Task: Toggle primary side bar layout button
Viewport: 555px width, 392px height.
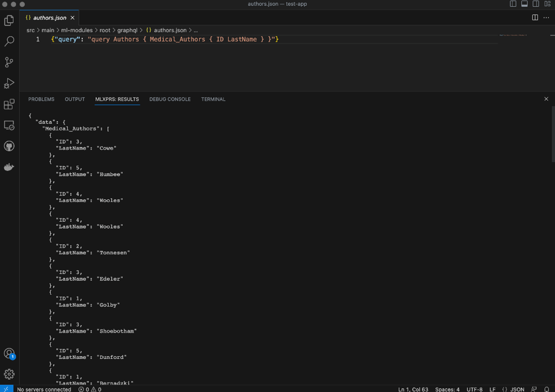Action: click(x=513, y=4)
